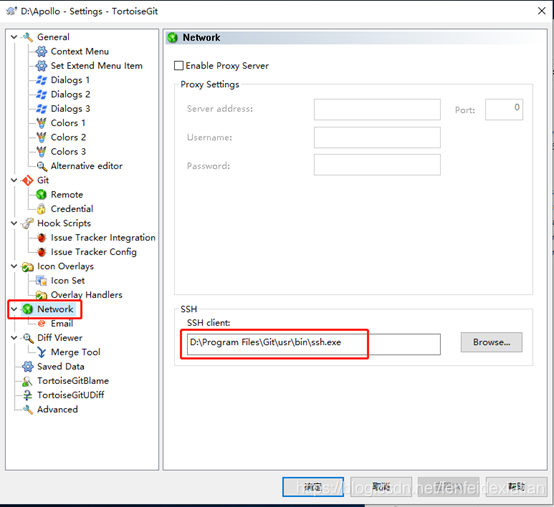554x507 pixels.
Task: Collapse the General tree node
Action: click(14, 37)
